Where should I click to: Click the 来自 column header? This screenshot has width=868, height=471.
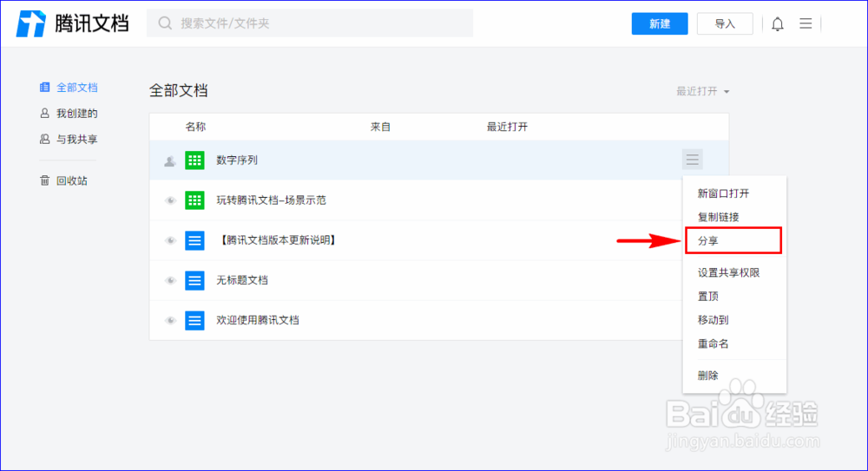(x=381, y=127)
